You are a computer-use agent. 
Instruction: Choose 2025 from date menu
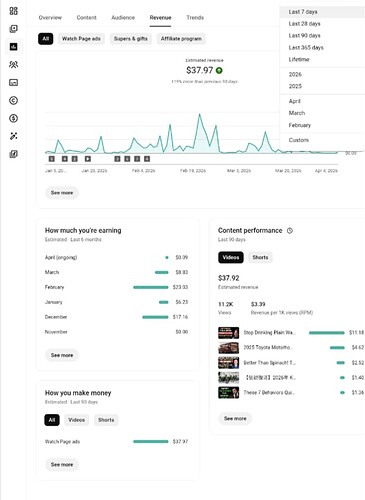322,86
